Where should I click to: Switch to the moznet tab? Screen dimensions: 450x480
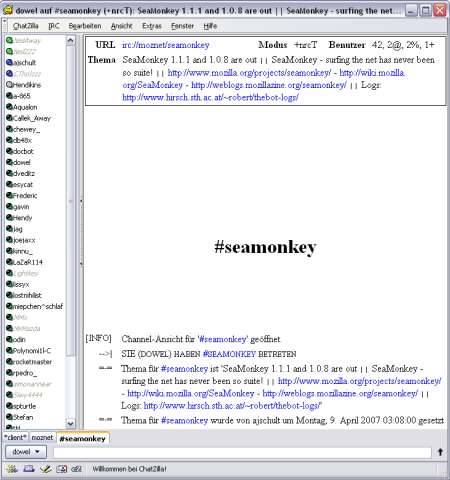click(42, 437)
